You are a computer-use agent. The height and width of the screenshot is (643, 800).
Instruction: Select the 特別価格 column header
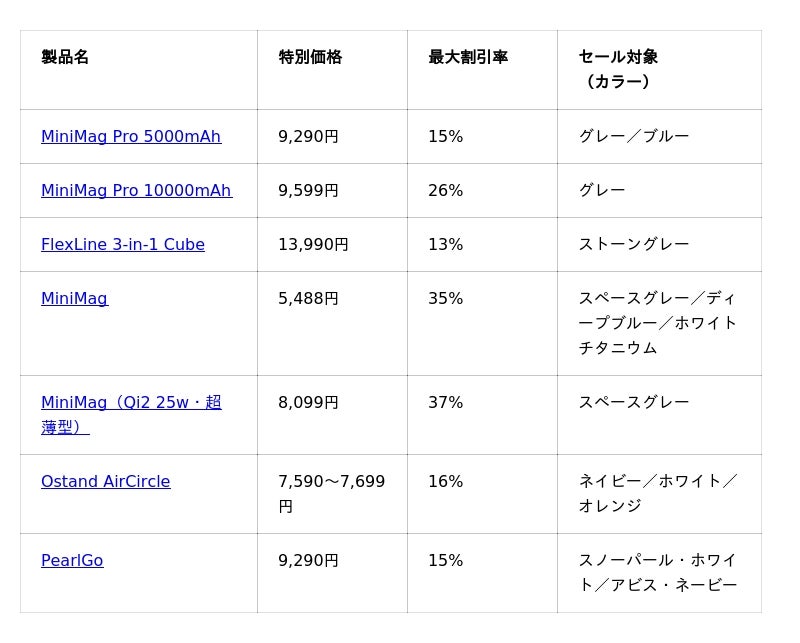[x=310, y=57]
